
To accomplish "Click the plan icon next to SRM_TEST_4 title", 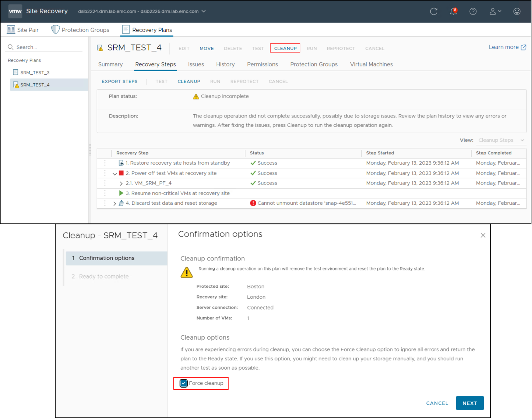I will pyautogui.click(x=100, y=48).
